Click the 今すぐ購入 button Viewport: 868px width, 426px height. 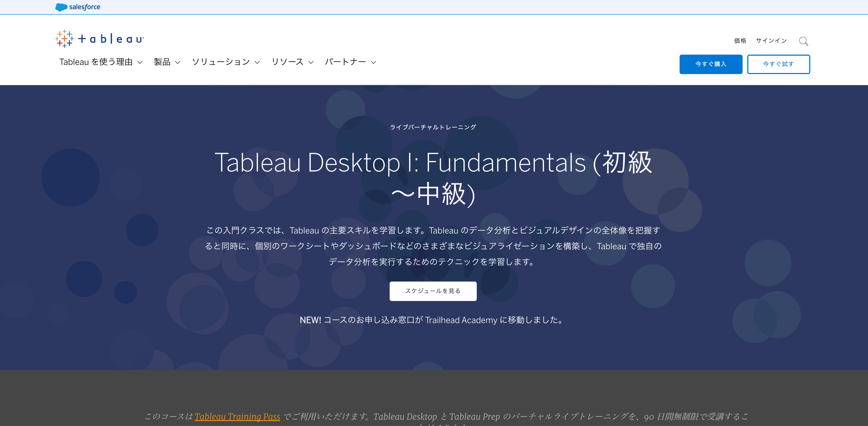(711, 64)
